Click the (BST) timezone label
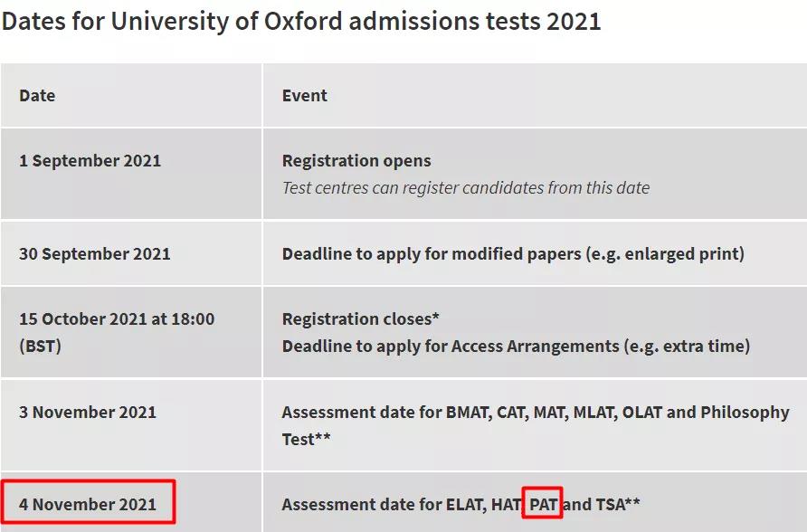 [40, 346]
